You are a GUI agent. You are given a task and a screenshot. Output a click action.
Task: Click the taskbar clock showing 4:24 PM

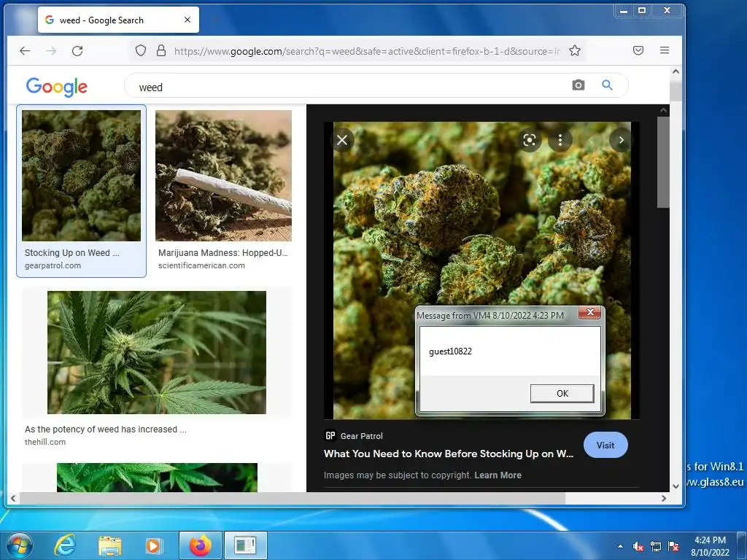coord(710,546)
